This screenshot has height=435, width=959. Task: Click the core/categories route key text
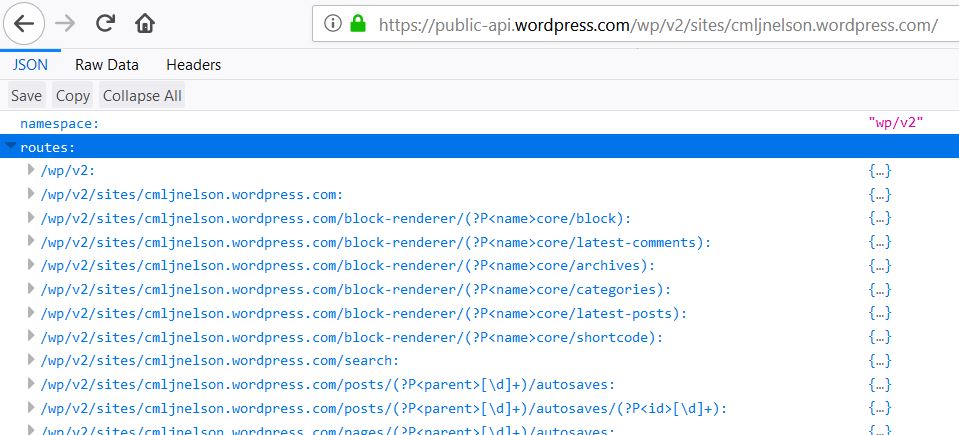[x=356, y=291]
